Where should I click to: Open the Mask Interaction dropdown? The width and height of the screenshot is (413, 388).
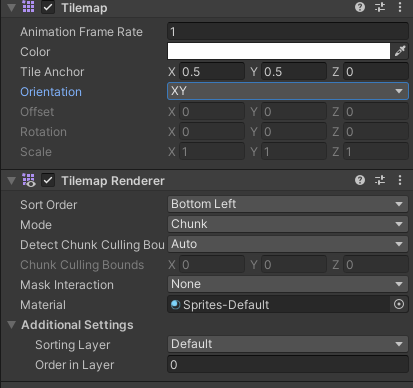(x=288, y=284)
